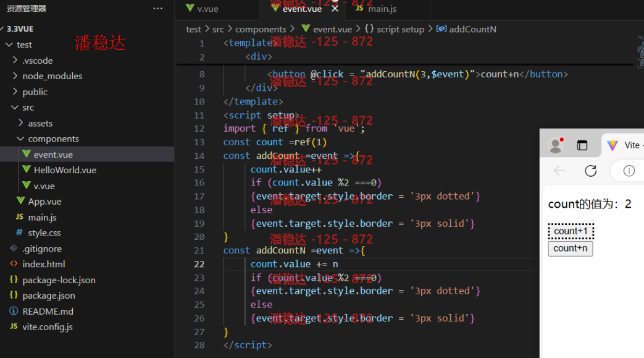
Task: Switch to the main.js editor tab
Action: point(382,9)
